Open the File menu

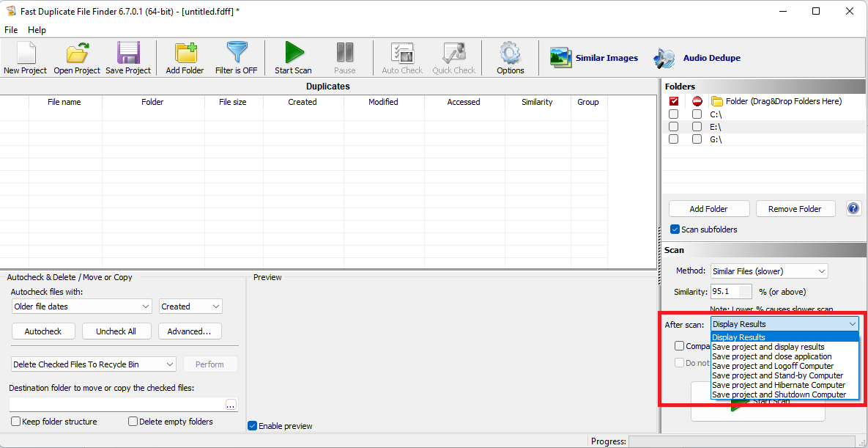pos(11,30)
